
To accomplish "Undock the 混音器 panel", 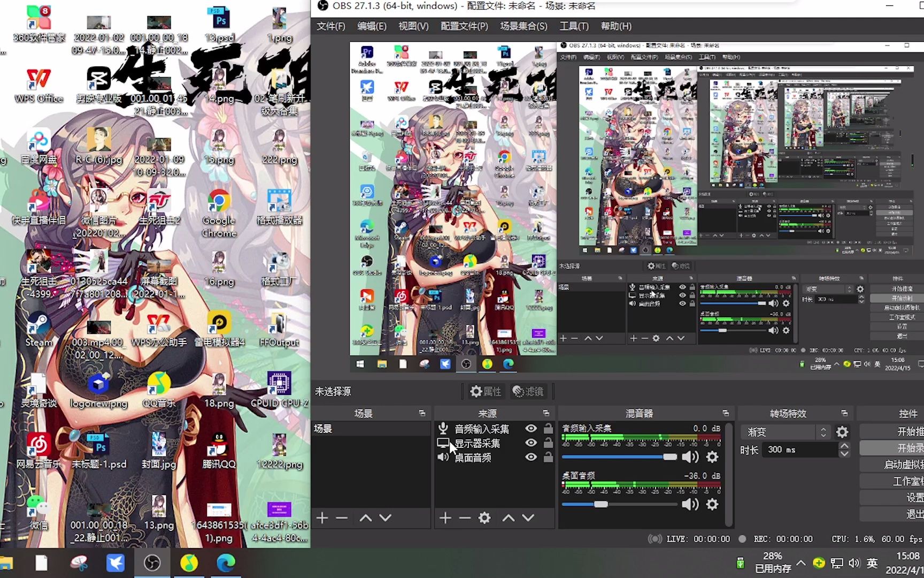I will pyautogui.click(x=726, y=413).
